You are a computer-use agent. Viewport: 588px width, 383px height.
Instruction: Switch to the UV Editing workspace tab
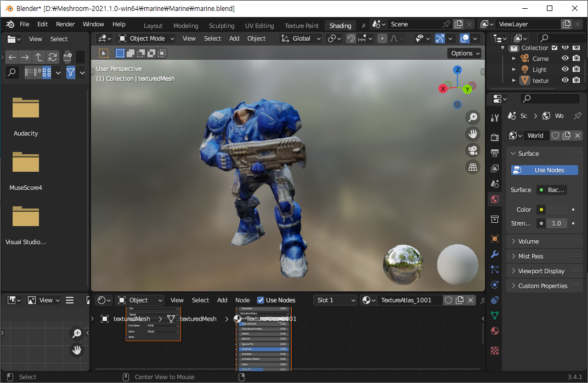[259, 25]
